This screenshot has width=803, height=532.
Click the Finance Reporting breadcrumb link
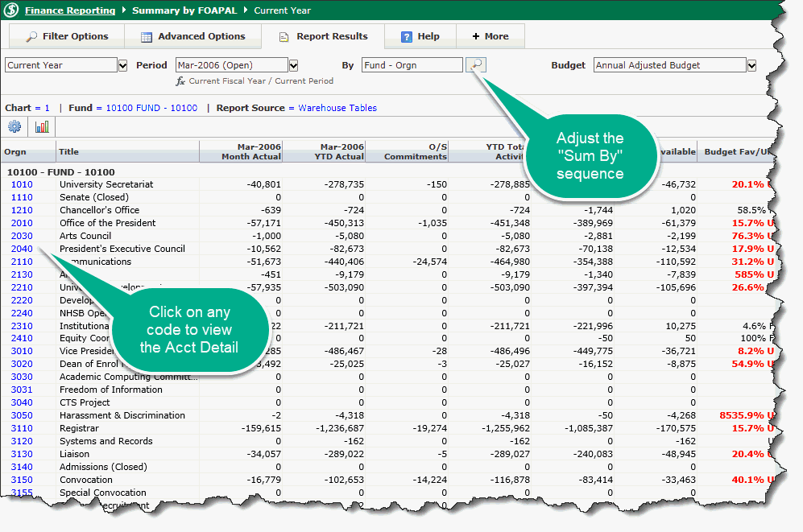69,11
